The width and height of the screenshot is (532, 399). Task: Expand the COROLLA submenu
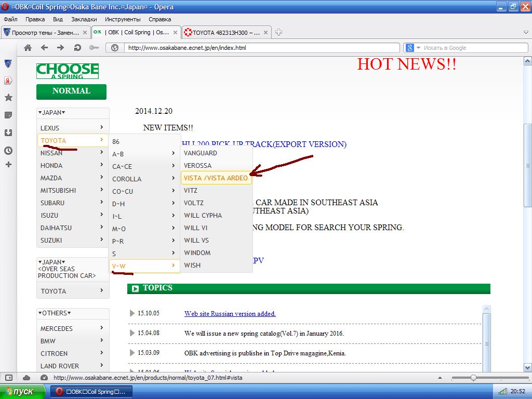click(x=143, y=179)
